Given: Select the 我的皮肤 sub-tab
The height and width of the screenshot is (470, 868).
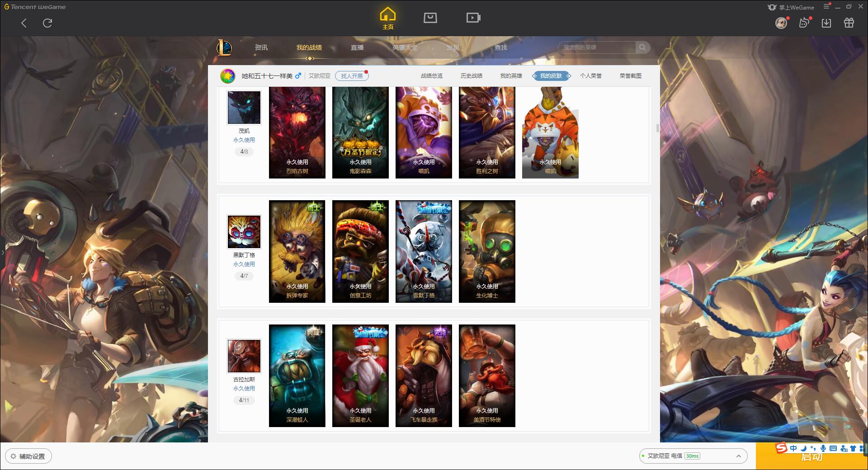Looking at the screenshot, I should pos(551,76).
